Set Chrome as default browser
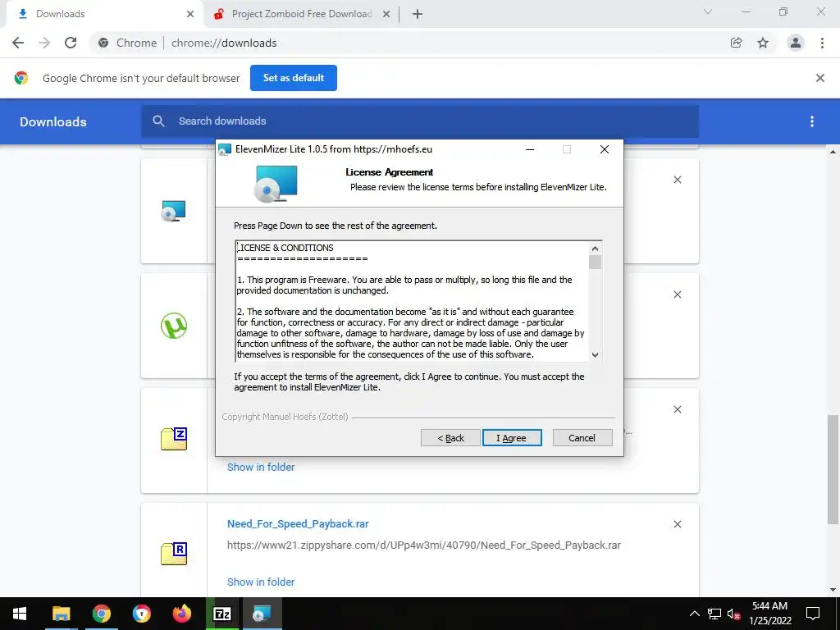Viewport: 840px width, 630px height. tap(294, 78)
